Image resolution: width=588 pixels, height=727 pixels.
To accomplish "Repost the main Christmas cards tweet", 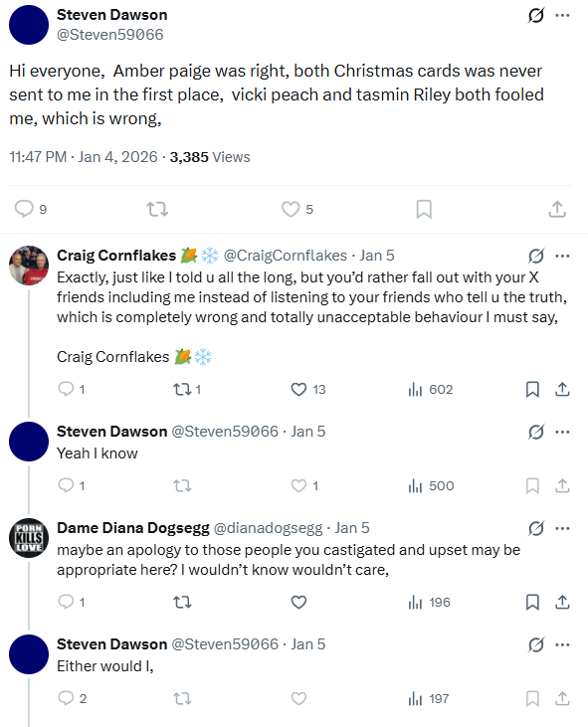I will [x=157, y=210].
